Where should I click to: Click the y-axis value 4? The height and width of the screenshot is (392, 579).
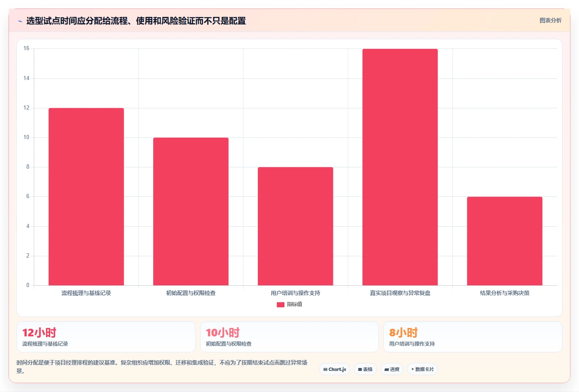[28, 226]
